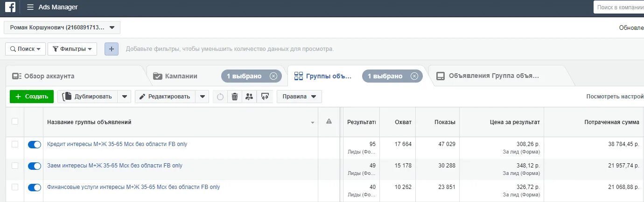Click result value 95 for Кредит row
This screenshot has height=202, width=644.
point(372,144)
